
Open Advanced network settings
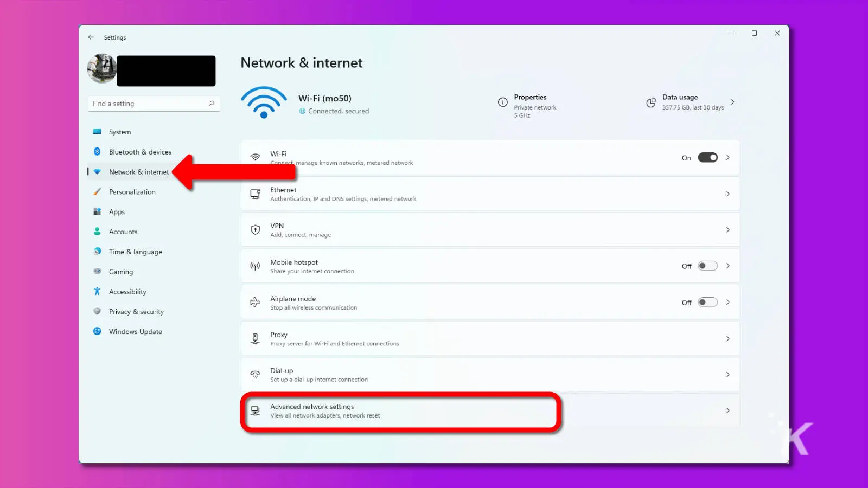tap(490, 410)
